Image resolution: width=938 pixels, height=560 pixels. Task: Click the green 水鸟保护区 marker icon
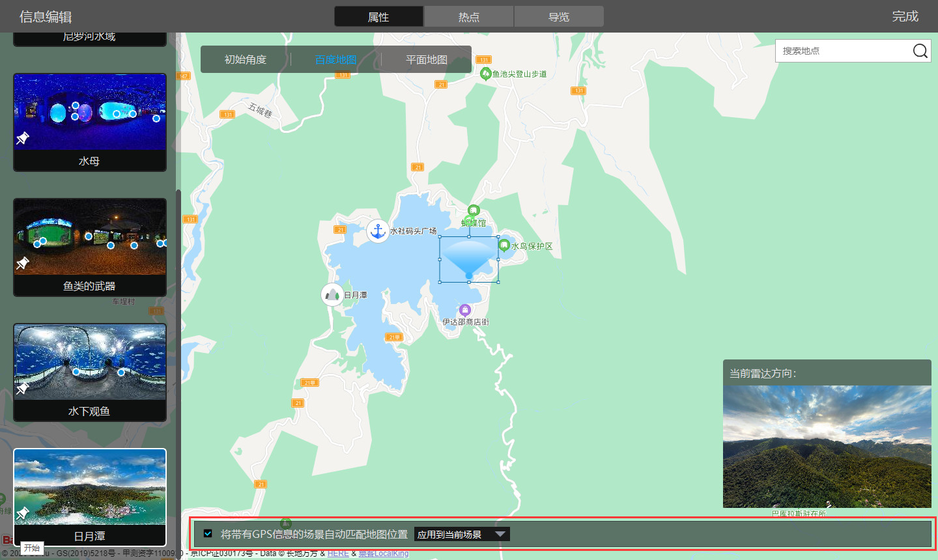(504, 245)
